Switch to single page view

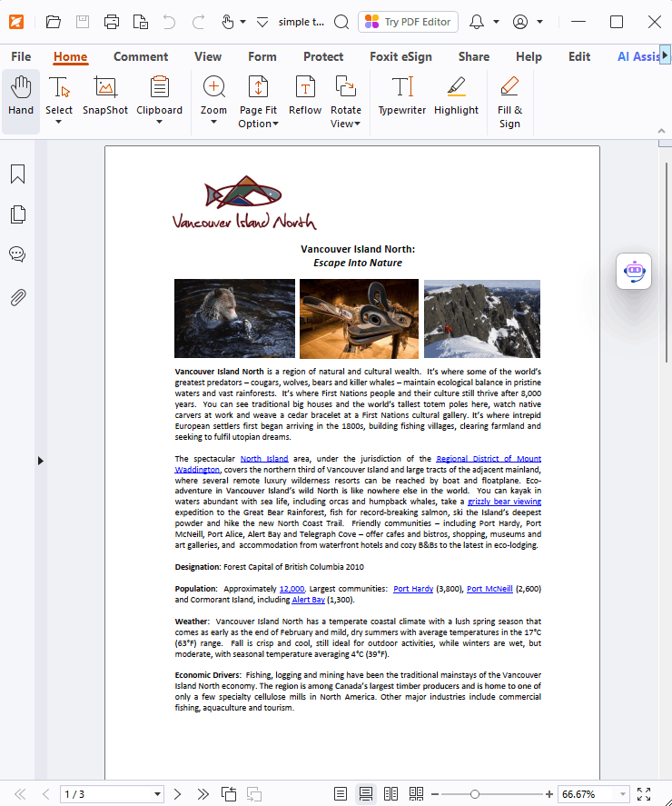[341, 794]
